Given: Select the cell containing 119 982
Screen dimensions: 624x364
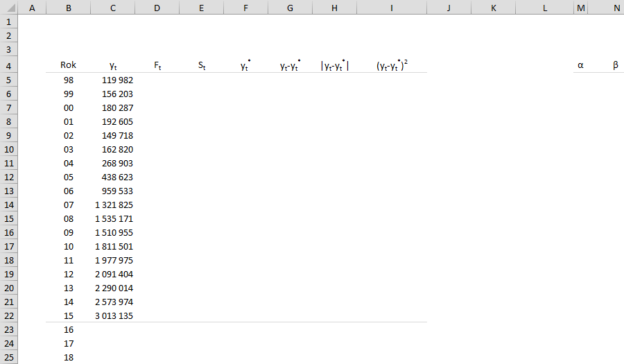Looking at the screenshot, I should click(112, 80).
